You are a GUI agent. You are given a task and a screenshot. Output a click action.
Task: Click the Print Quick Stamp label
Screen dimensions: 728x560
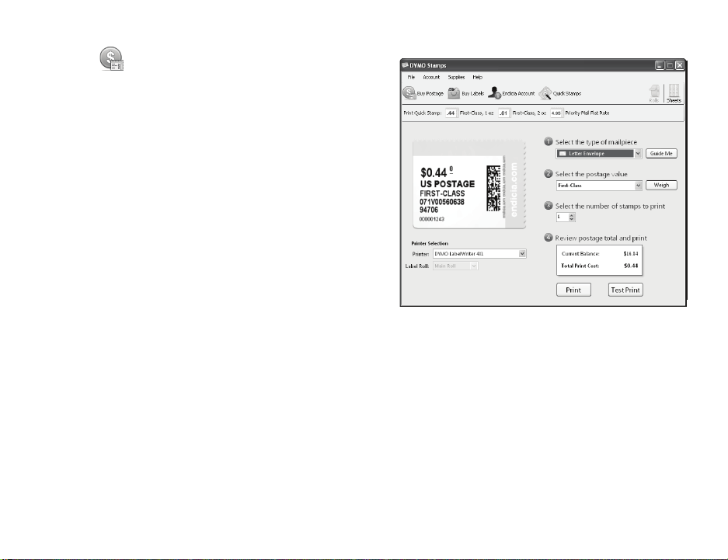pyautogui.click(x=423, y=113)
